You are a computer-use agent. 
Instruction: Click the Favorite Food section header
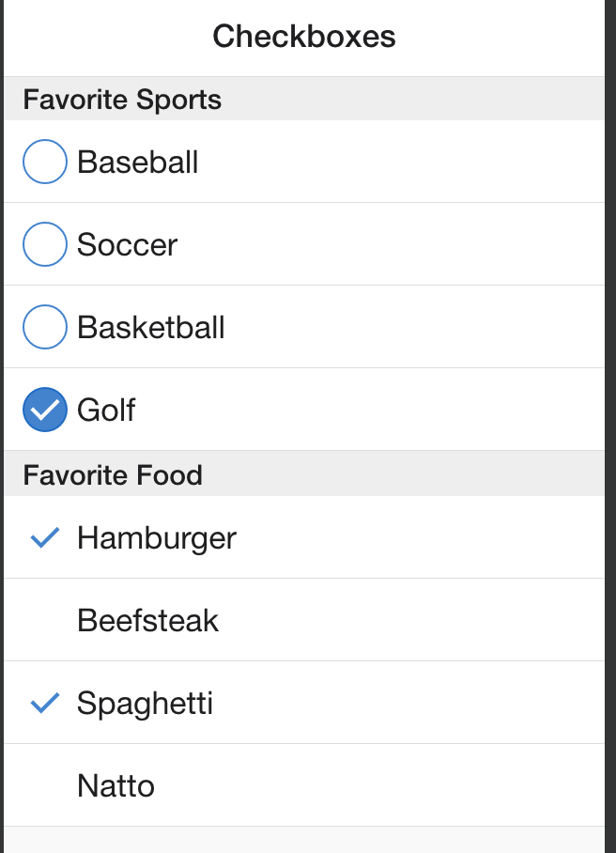[304, 474]
